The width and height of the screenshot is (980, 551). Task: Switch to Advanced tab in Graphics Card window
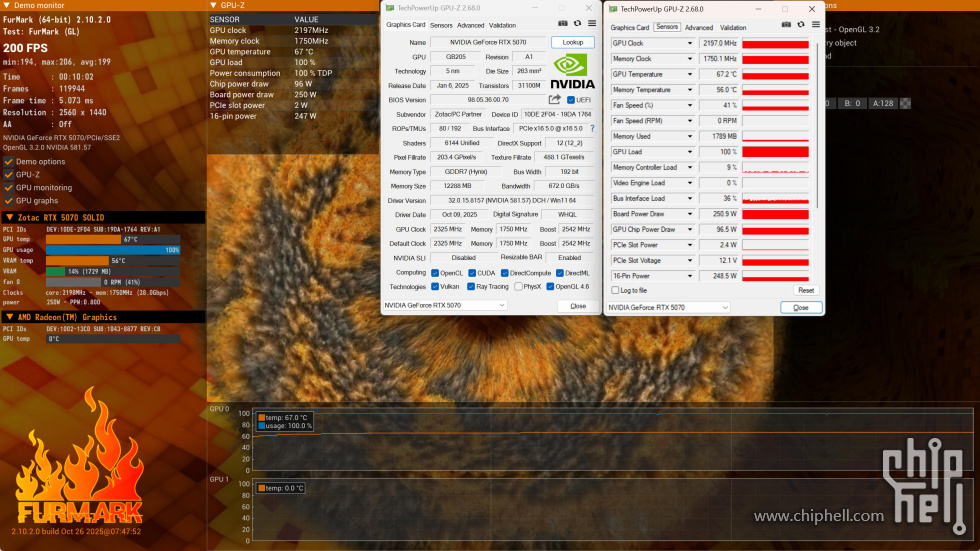pyautogui.click(x=470, y=25)
